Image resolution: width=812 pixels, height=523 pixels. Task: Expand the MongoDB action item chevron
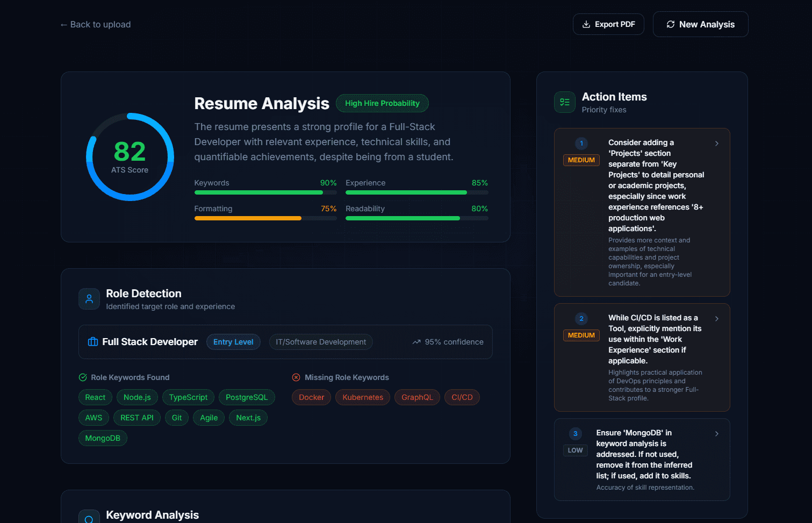[x=716, y=434]
